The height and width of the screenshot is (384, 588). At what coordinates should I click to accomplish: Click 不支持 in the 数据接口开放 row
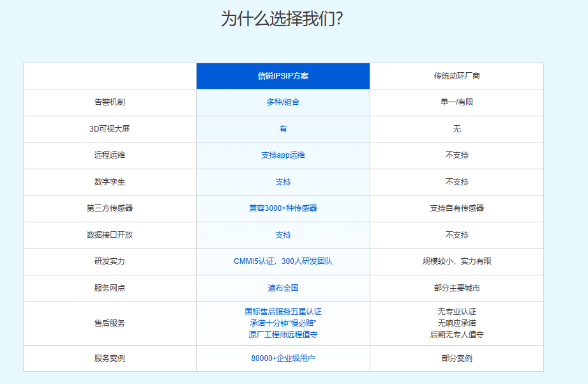click(456, 235)
